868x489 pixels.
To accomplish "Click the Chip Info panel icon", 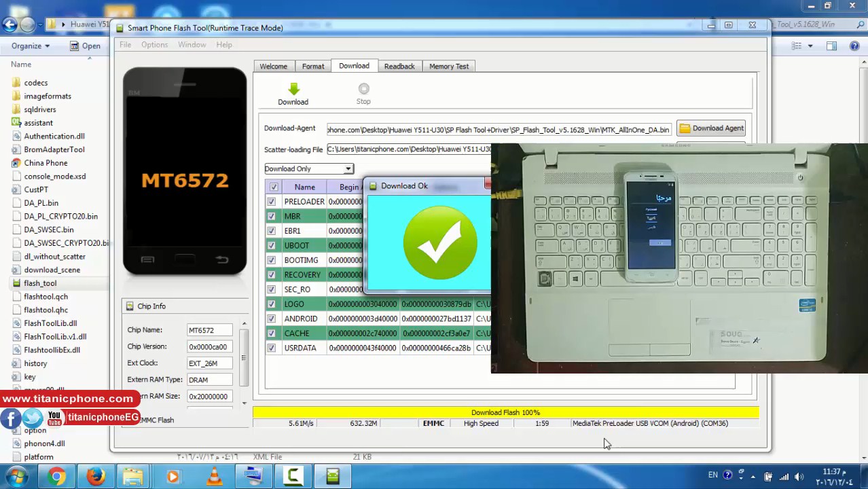I will [x=130, y=306].
